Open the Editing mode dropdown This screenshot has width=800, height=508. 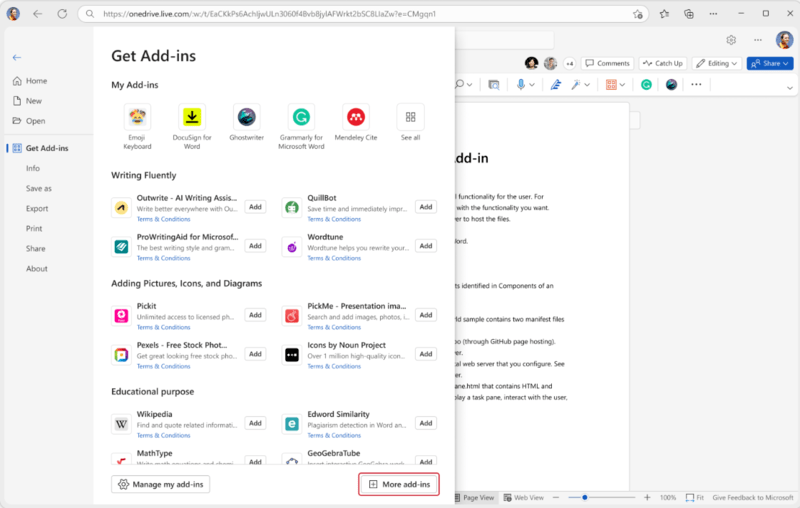point(717,63)
